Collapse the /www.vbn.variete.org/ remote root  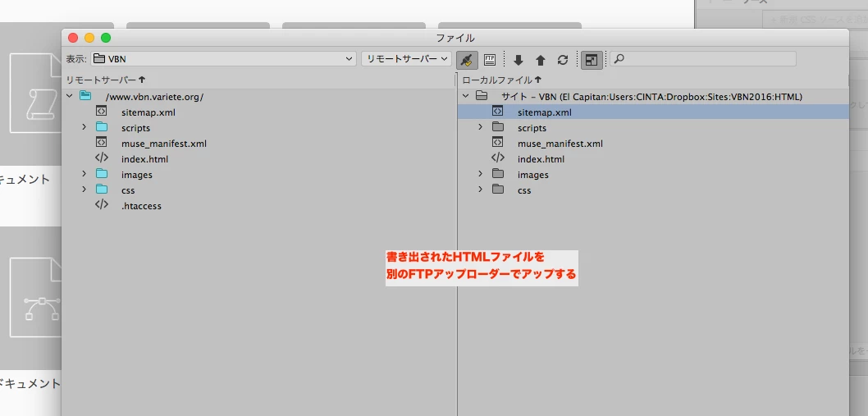(69, 96)
